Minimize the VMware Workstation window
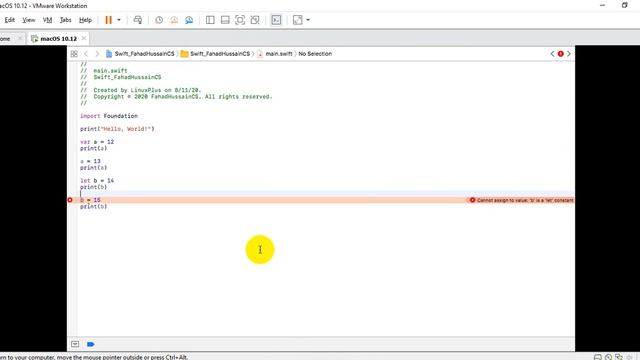 [602, 5]
